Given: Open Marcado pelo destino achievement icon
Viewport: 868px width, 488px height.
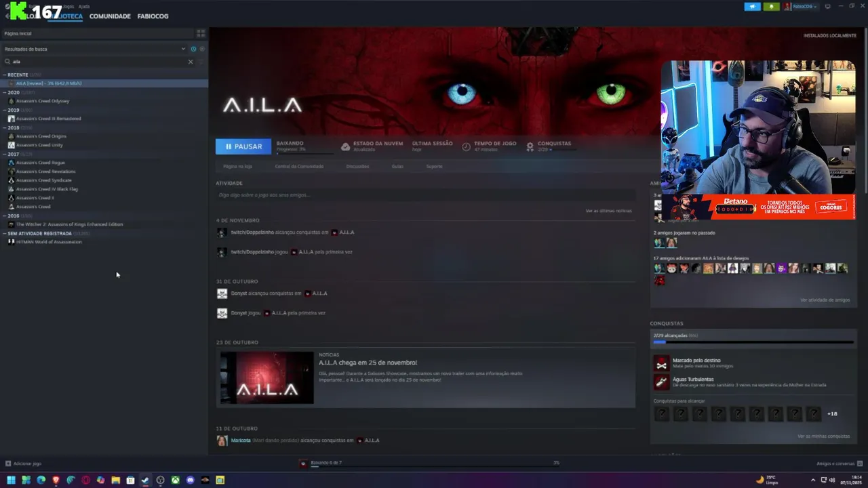Looking at the screenshot, I should (661, 363).
